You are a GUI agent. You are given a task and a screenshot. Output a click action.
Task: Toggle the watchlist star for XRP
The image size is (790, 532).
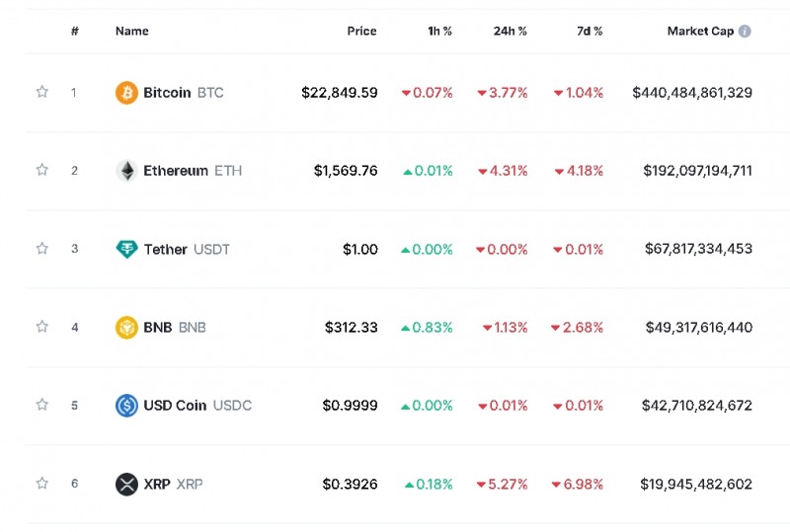(42, 484)
